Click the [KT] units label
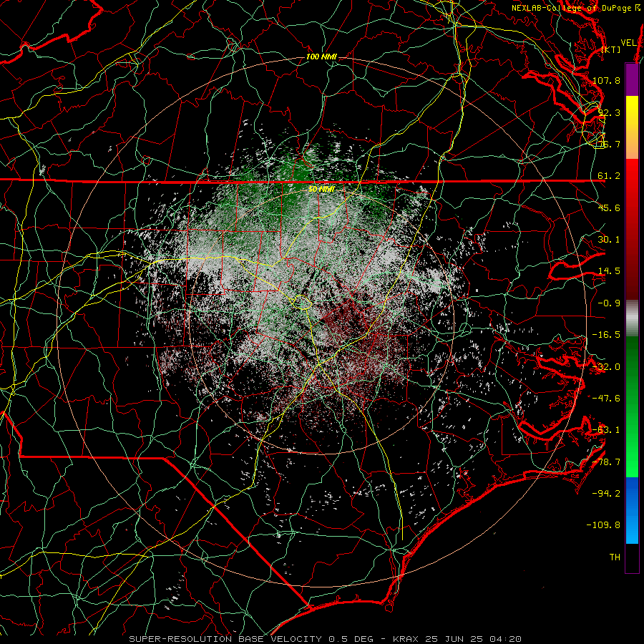 click(x=611, y=49)
